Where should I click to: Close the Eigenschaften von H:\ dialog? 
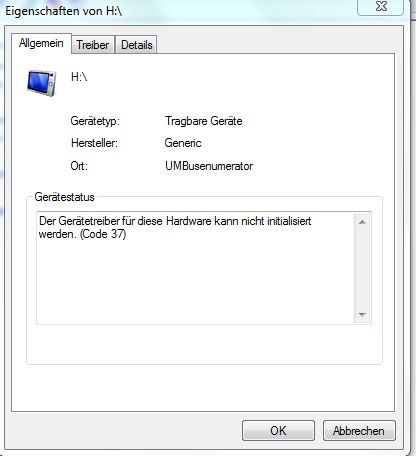pyautogui.click(x=381, y=7)
